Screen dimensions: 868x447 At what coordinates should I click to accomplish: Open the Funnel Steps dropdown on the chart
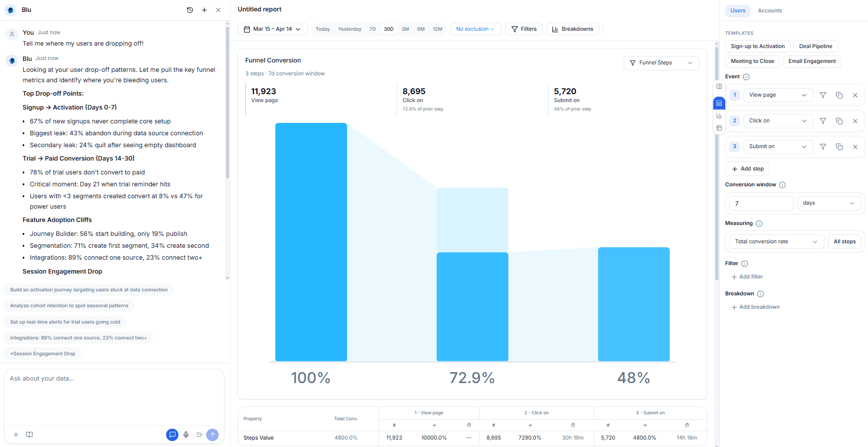coord(661,63)
